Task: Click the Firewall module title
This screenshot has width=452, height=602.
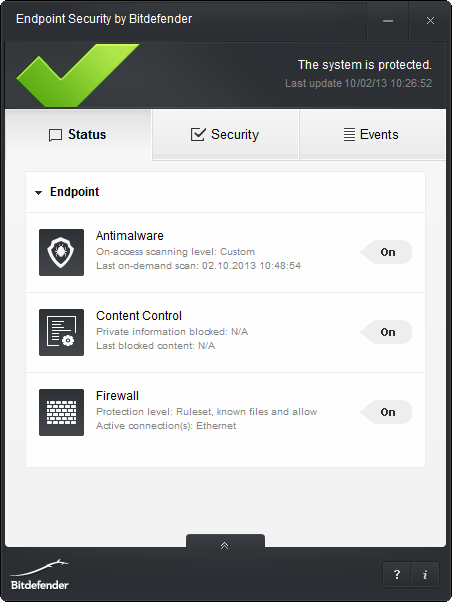Action: (117, 395)
